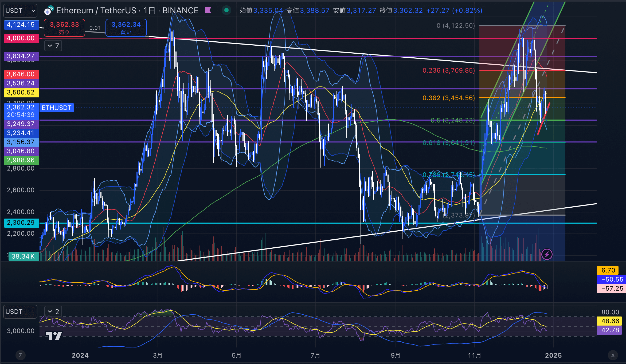The image size is (626, 364).
Task: Select the Fibonacci 0.786 level label
Action: (449, 175)
